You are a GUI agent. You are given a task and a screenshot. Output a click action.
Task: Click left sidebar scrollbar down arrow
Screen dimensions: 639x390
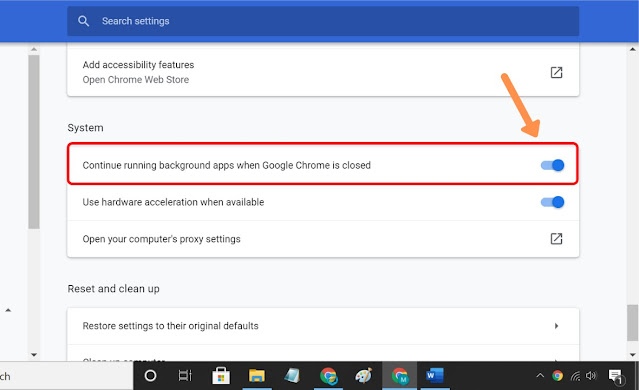coord(34,355)
